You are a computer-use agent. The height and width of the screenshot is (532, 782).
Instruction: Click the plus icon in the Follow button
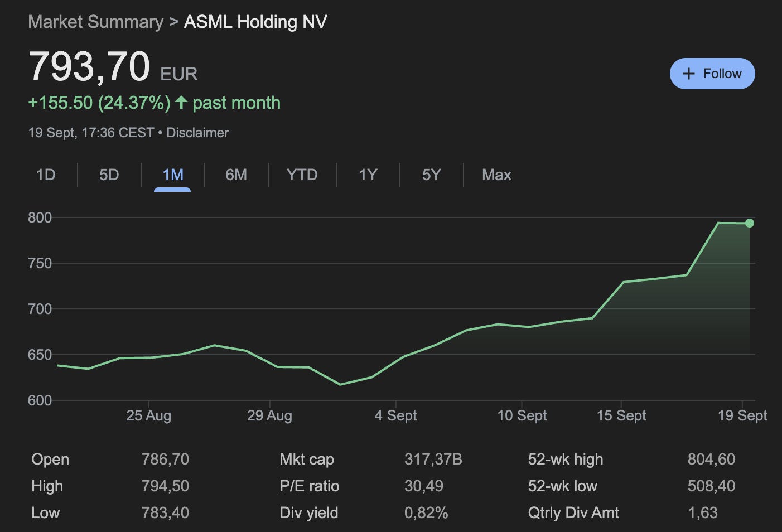689,74
